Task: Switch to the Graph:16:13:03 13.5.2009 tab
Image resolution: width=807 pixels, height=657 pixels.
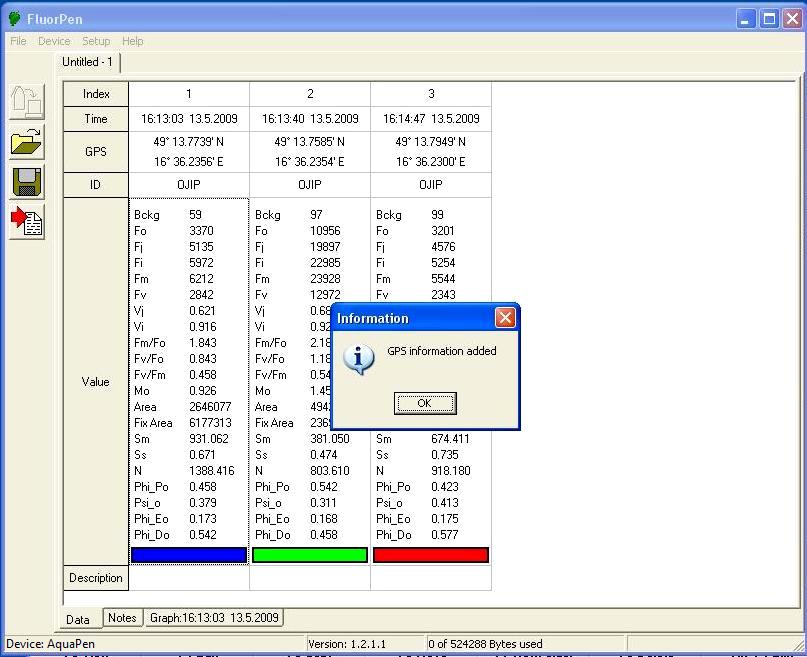Action: coord(214,617)
